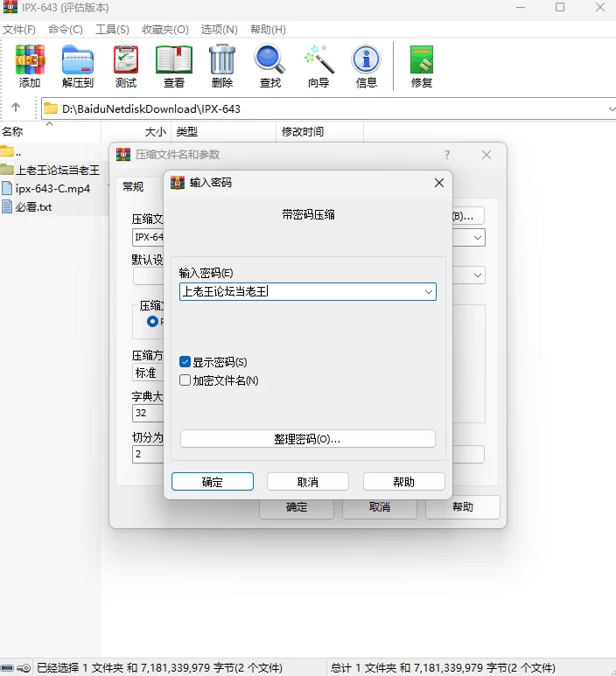
Task: Click the Delete (删除) trash icon
Action: pyautogui.click(x=222, y=66)
